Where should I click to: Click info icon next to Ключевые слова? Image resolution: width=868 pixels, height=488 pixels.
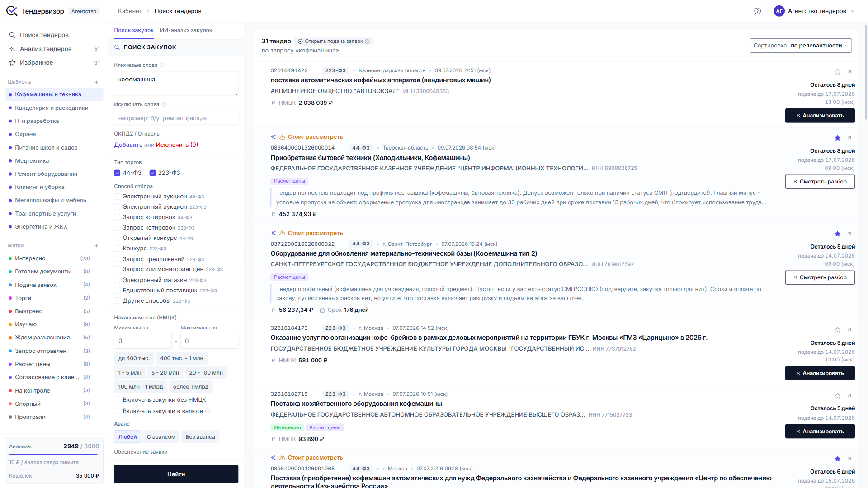162,65
